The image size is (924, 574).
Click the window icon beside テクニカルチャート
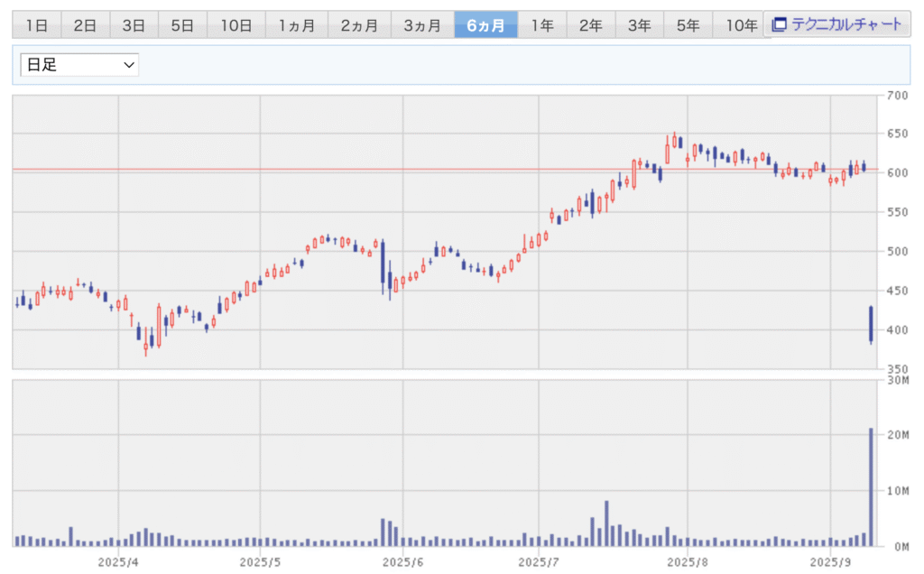[x=780, y=24]
